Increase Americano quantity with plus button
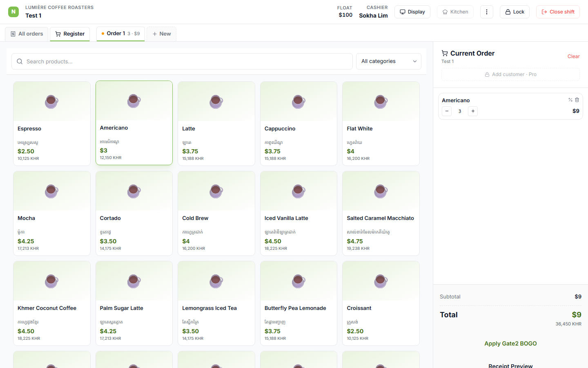 [473, 111]
